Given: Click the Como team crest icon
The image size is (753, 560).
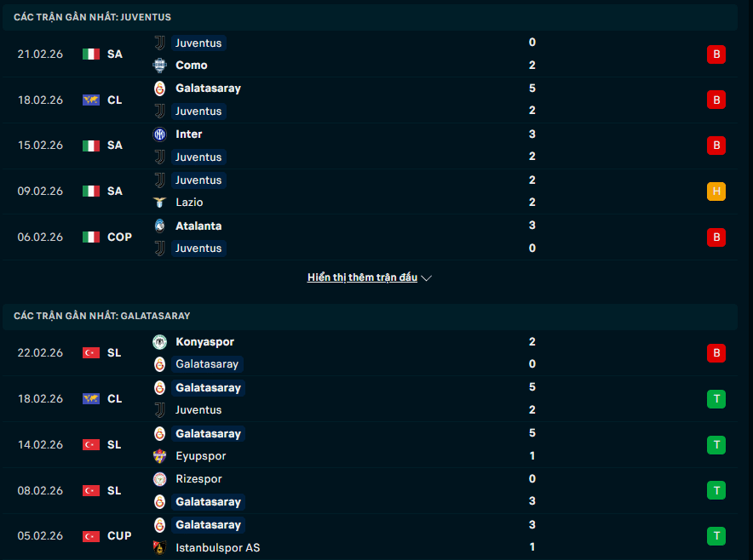Looking at the screenshot, I should pos(159,66).
